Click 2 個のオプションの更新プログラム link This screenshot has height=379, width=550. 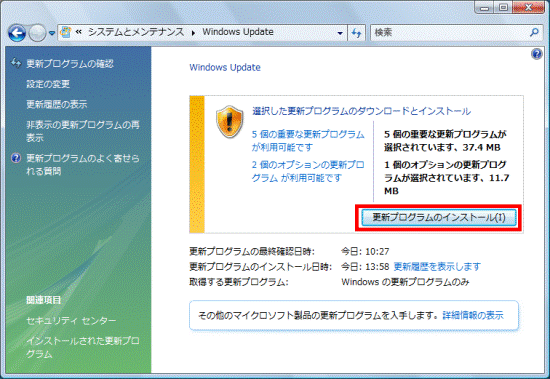(x=308, y=171)
